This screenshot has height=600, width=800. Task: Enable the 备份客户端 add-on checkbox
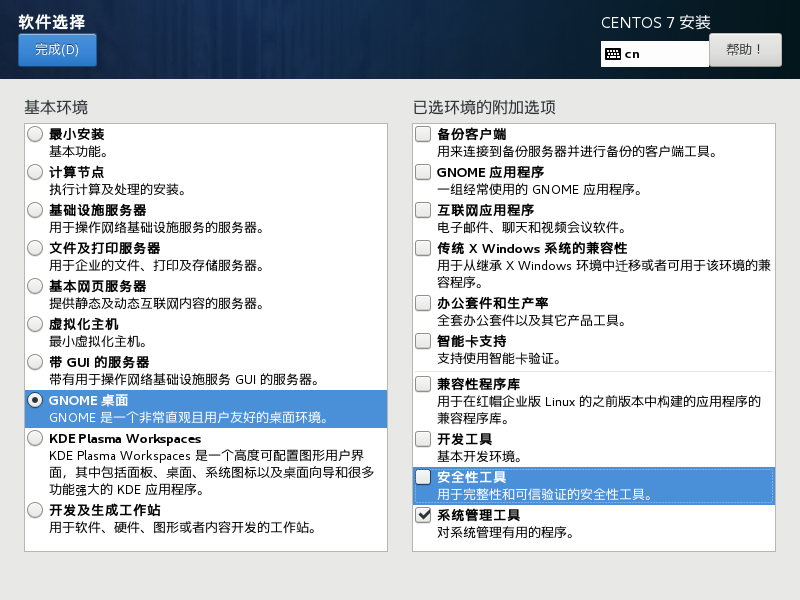[424, 134]
